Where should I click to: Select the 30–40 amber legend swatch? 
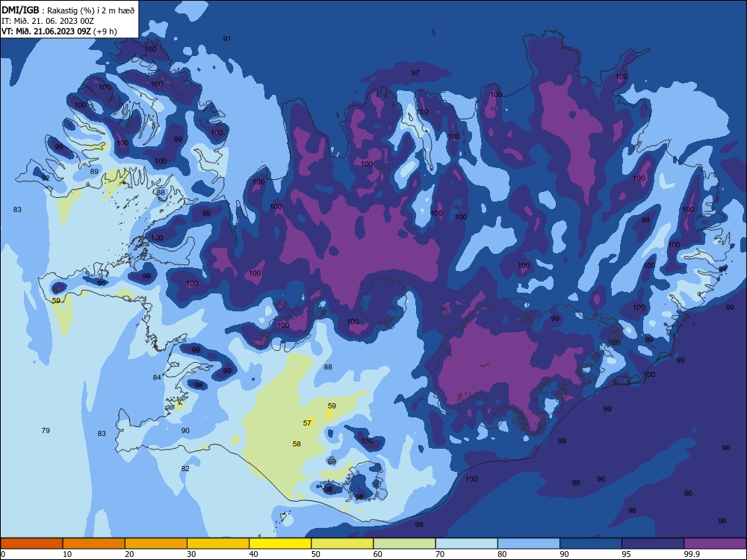pos(218,544)
